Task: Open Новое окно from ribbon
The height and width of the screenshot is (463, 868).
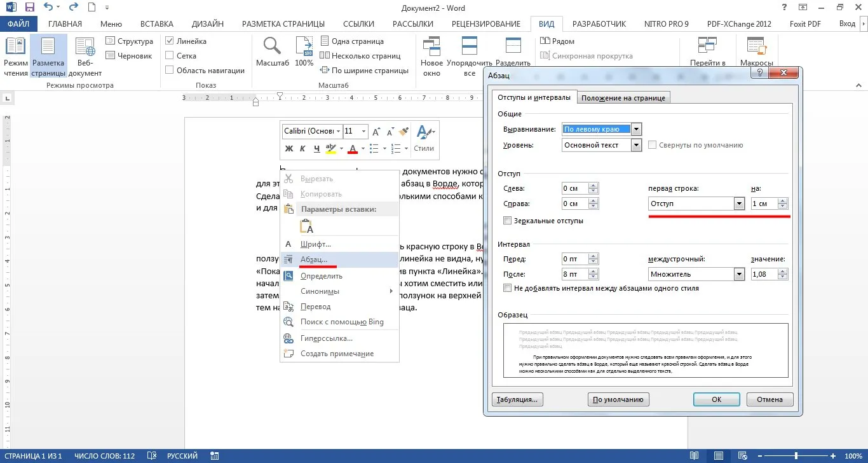Action: tap(432, 56)
